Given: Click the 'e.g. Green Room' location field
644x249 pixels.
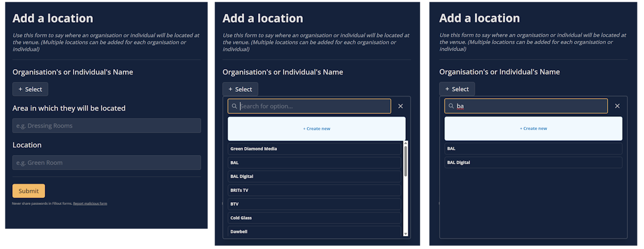Looking at the screenshot, I should tap(106, 163).
